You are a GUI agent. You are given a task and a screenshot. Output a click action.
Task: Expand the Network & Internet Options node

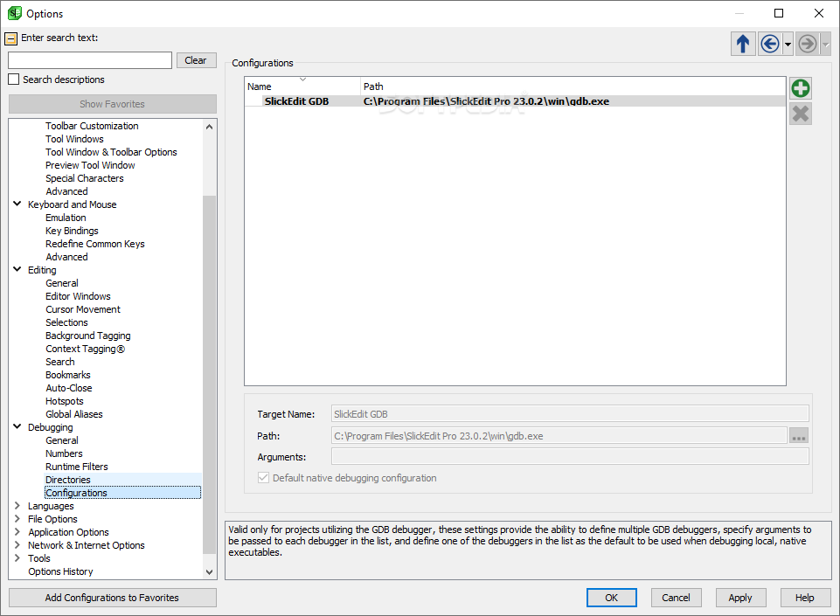point(17,544)
